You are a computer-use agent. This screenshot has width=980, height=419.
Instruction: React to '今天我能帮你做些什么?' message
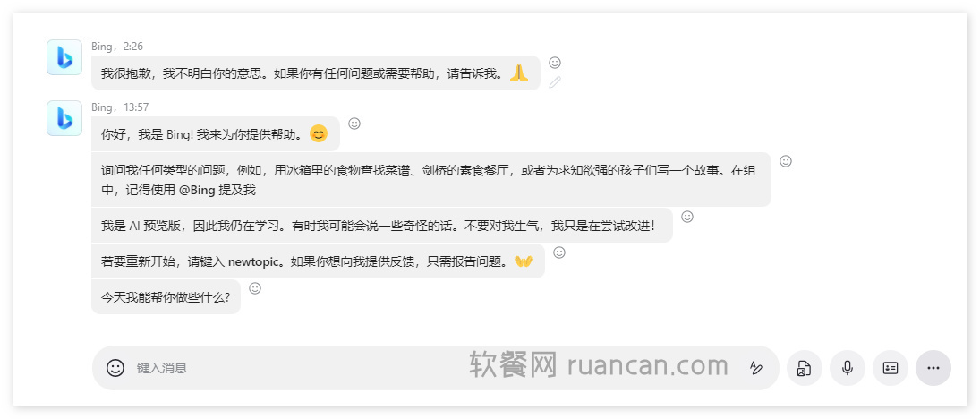(x=255, y=288)
